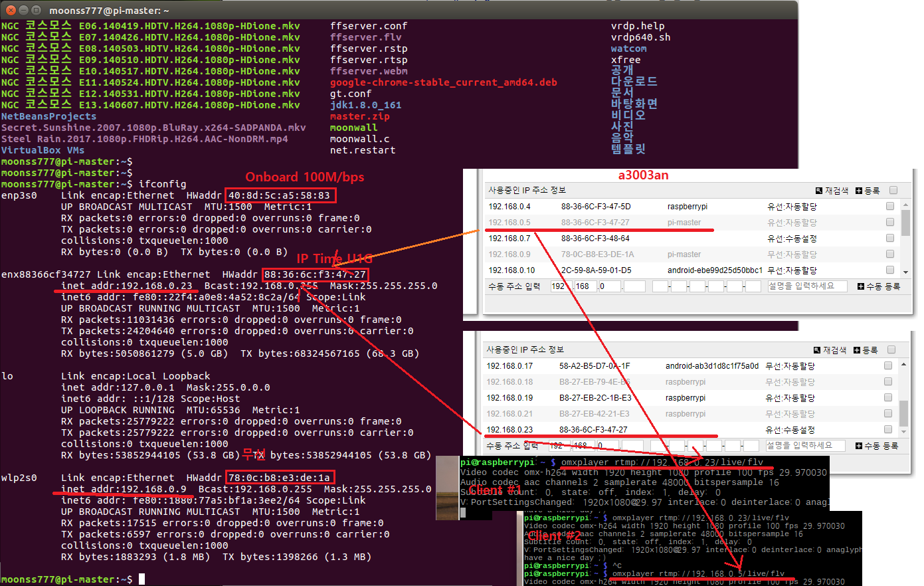Tick the 192.168.0.21 row checkbox

pos(888,413)
